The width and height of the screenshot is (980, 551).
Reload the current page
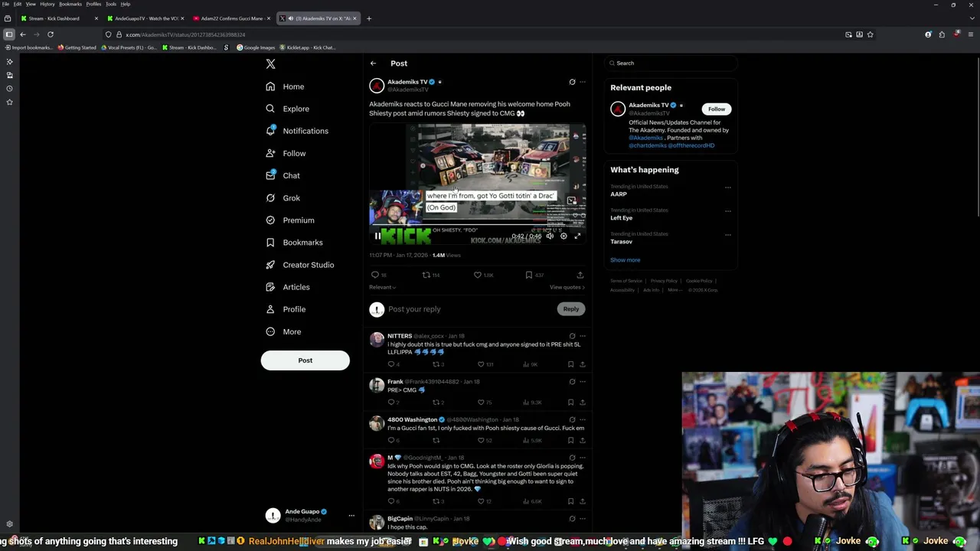pos(51,34)
